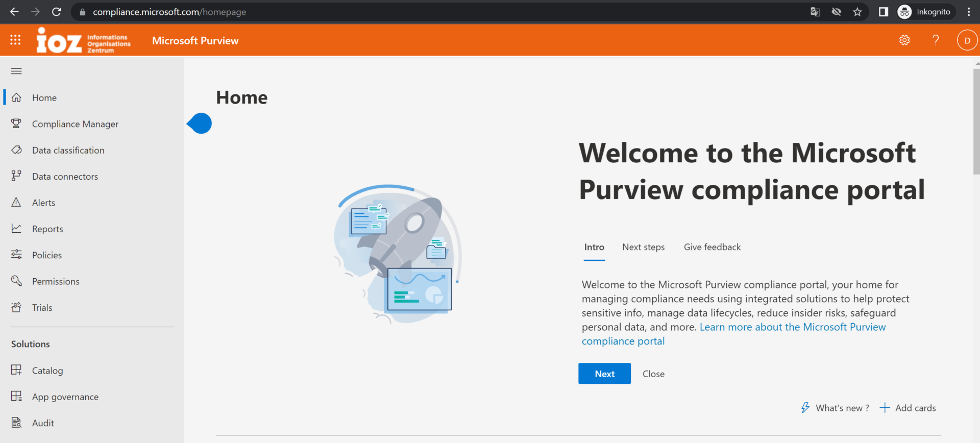Click the Reports chart icon

pyautogui.click(x=16, y=229)
